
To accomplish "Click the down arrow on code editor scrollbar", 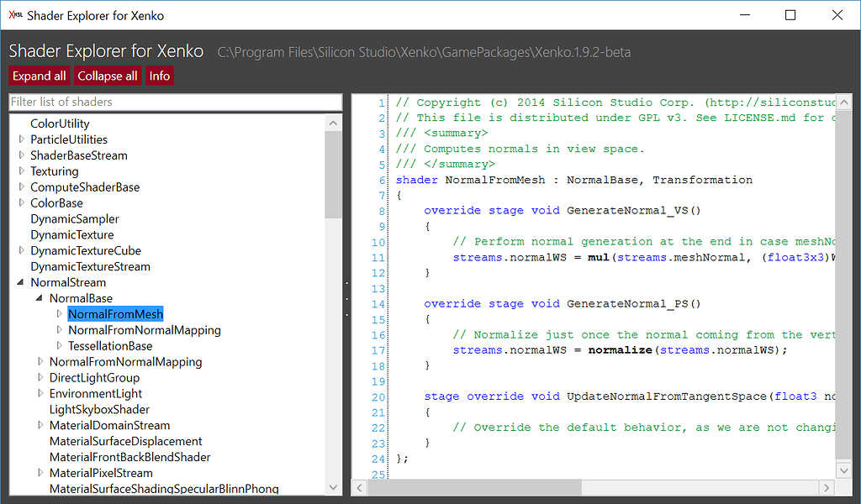I will (x=843, y=470).
